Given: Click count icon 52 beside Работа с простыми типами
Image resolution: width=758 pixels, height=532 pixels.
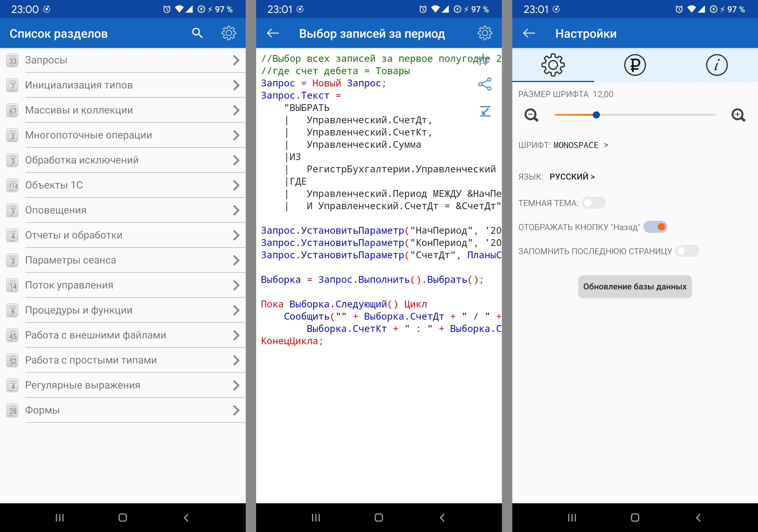Looking at the screenshot, I should (x=12, y=361).
